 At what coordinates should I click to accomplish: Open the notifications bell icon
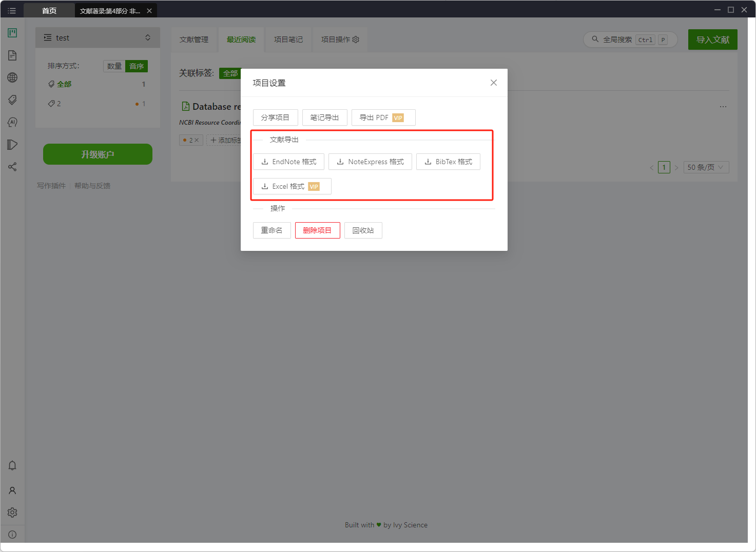(x=12, y=465)
